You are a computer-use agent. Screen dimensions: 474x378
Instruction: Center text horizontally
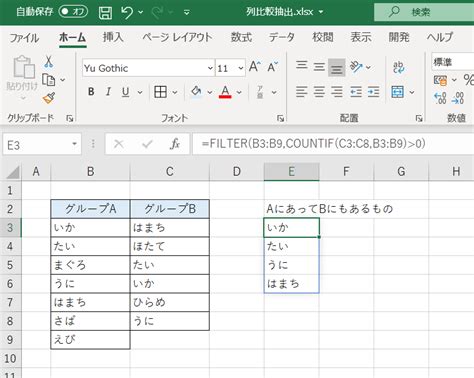pos(319,92)
